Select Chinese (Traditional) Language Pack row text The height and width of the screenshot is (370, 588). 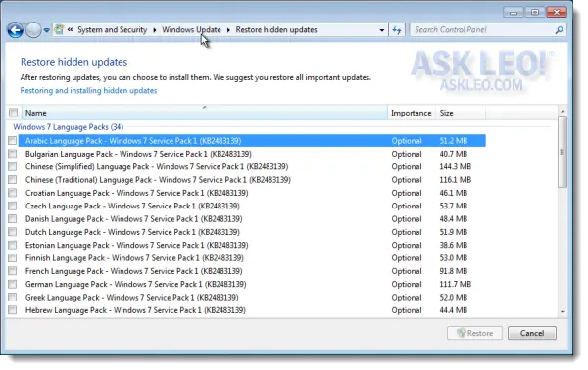158,180
